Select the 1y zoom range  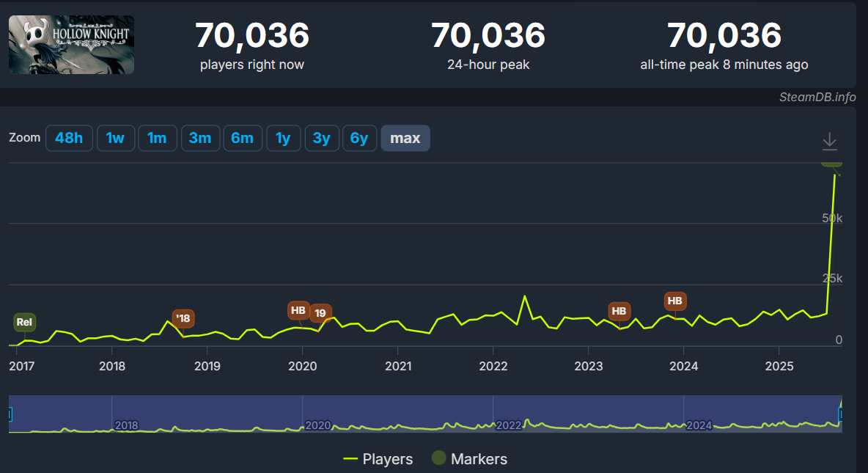[x=283, y=138]
